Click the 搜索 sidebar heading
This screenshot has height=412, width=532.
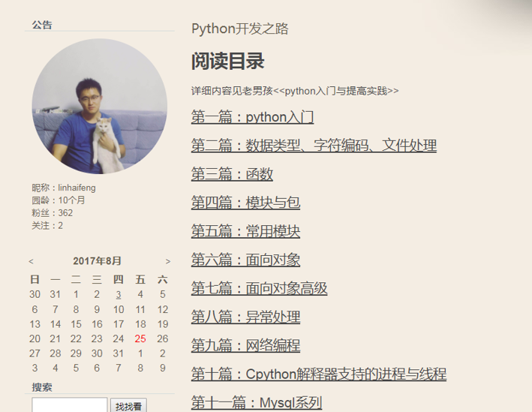click(x=42, y=387)
